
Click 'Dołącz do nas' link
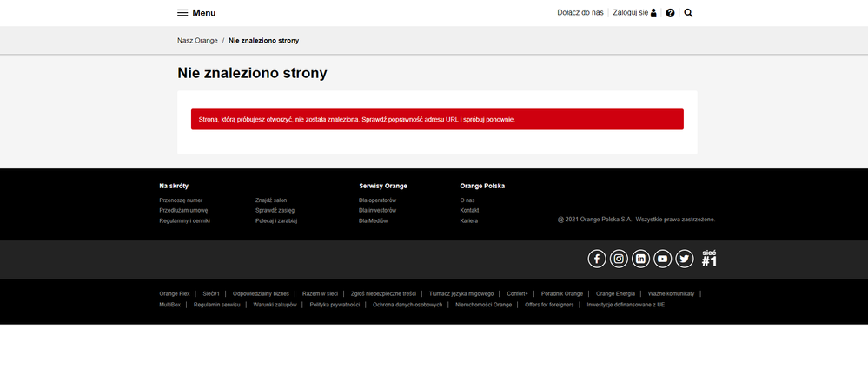coord(580,13)
